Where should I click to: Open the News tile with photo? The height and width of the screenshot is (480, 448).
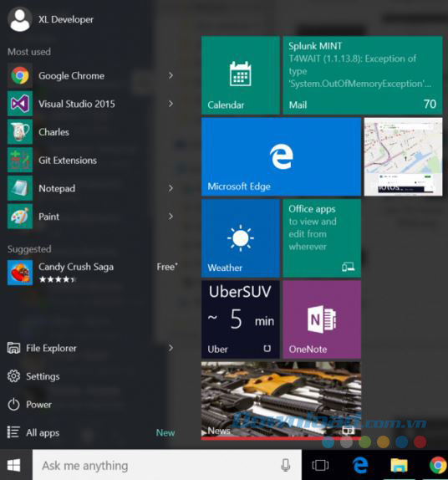coord(281,401)
